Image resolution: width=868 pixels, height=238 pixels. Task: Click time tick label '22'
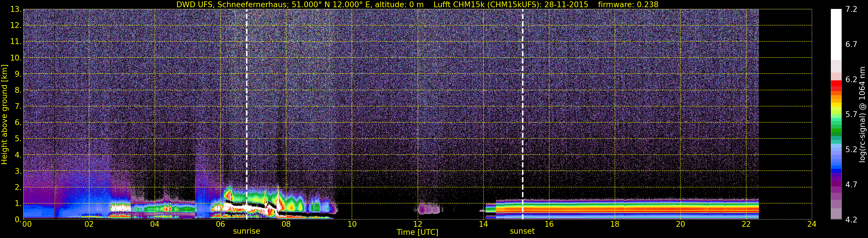[746, 224]
